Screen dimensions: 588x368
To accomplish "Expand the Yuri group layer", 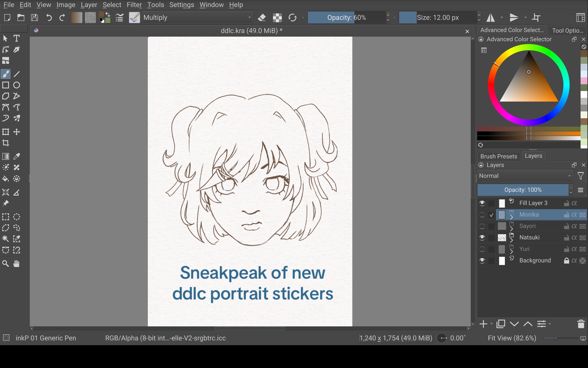I will (511, 252).
